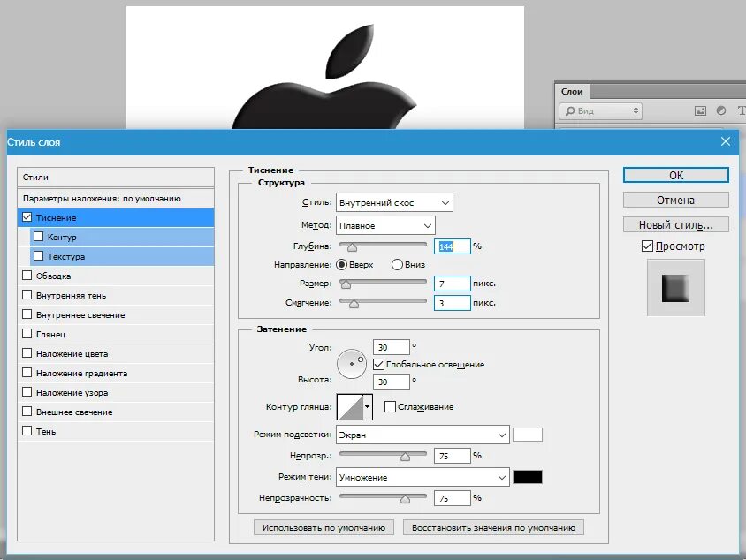The image size is (746, 560).
Task: Close the Стиль слоя dialog
Action: point(726,141)
